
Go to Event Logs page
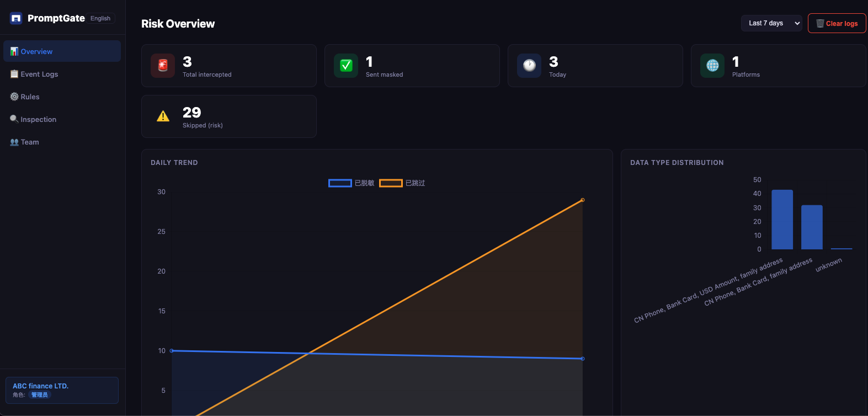point(62,74)
